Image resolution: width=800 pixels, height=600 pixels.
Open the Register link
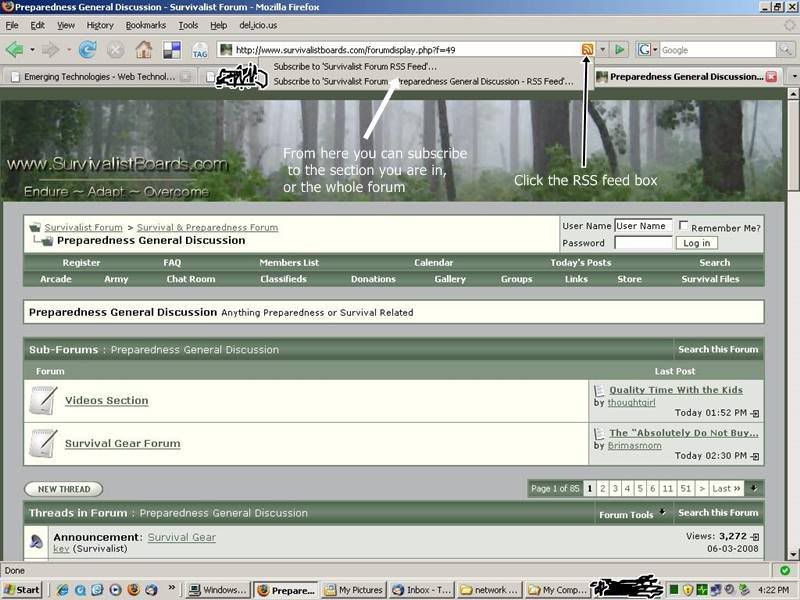click(81, 262)
